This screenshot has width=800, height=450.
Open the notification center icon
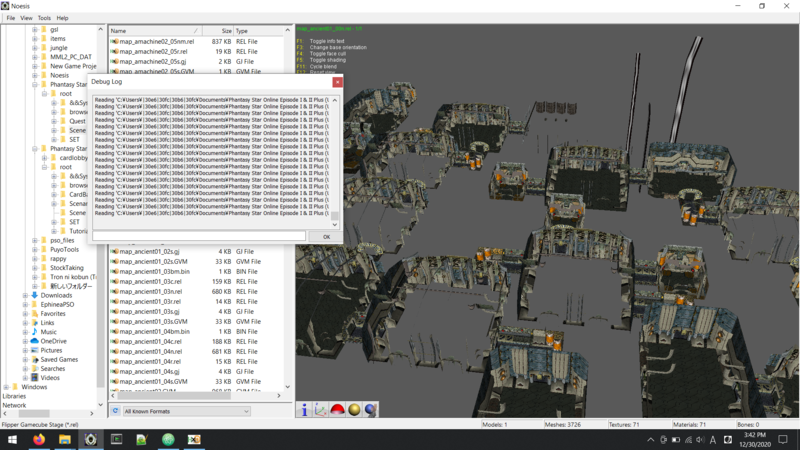coord(783,440)
